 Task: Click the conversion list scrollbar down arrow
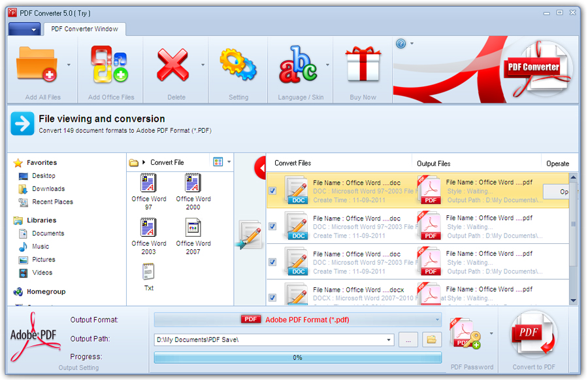point(573,300)
